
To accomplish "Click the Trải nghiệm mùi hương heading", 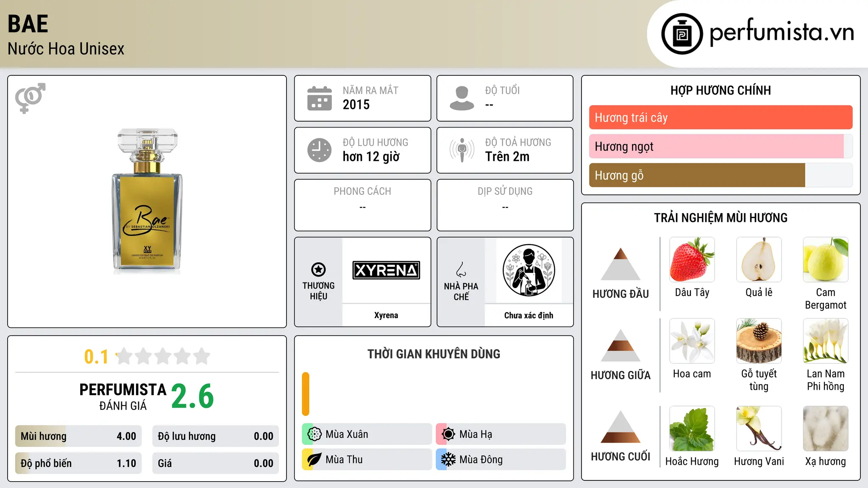I will tap(721, 218).
